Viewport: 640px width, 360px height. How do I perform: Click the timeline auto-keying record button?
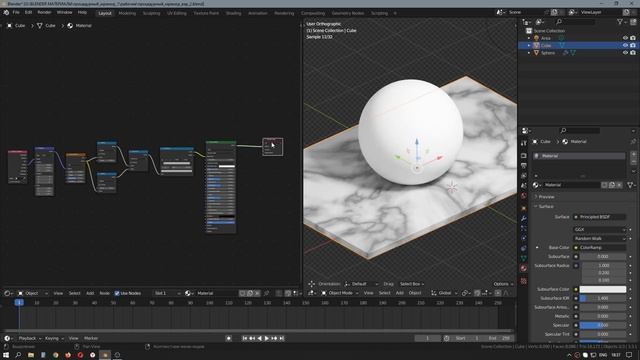click(x=229, y=338)
